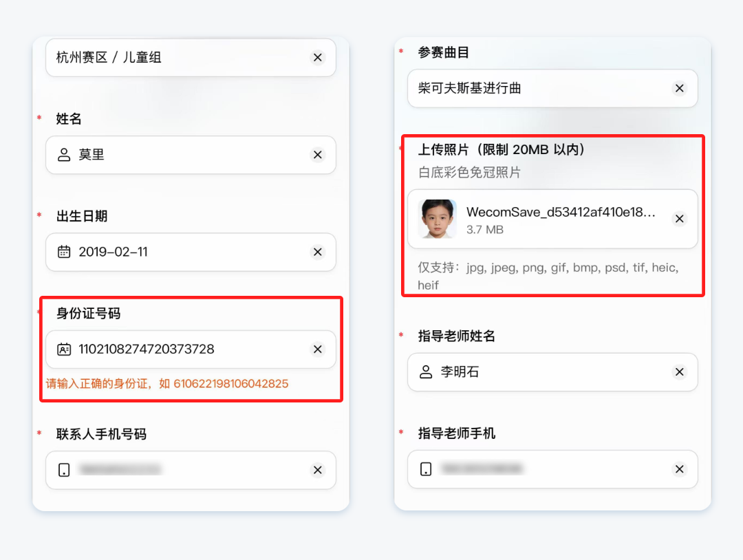Click the phone icon in 指导老师手机
This screenshot has height=560, width=743.
coord(426,469)
